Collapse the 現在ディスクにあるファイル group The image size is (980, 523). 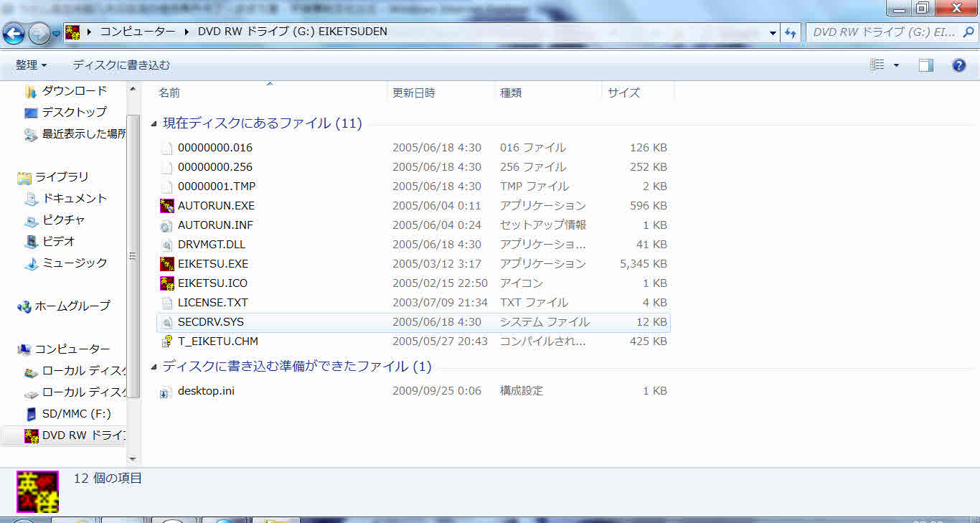[154, 124]
